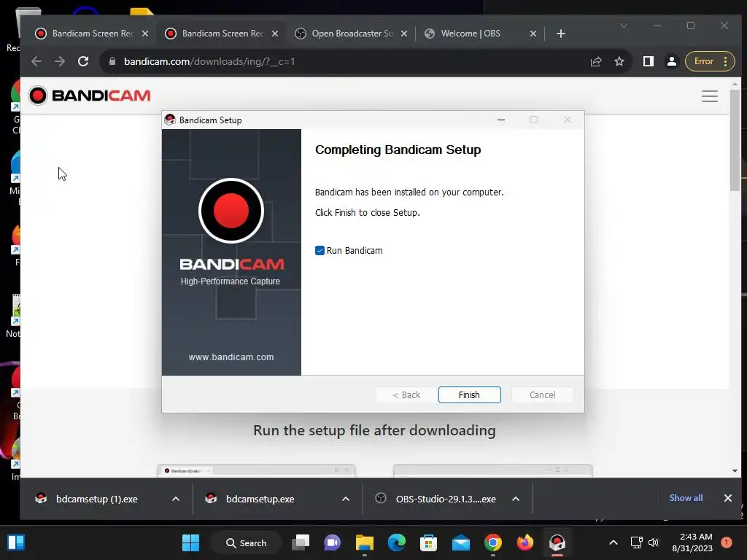The height and width of the screenshot is (560, 747).
Task: Open the volume tray icon
Action: coord(654,542)
